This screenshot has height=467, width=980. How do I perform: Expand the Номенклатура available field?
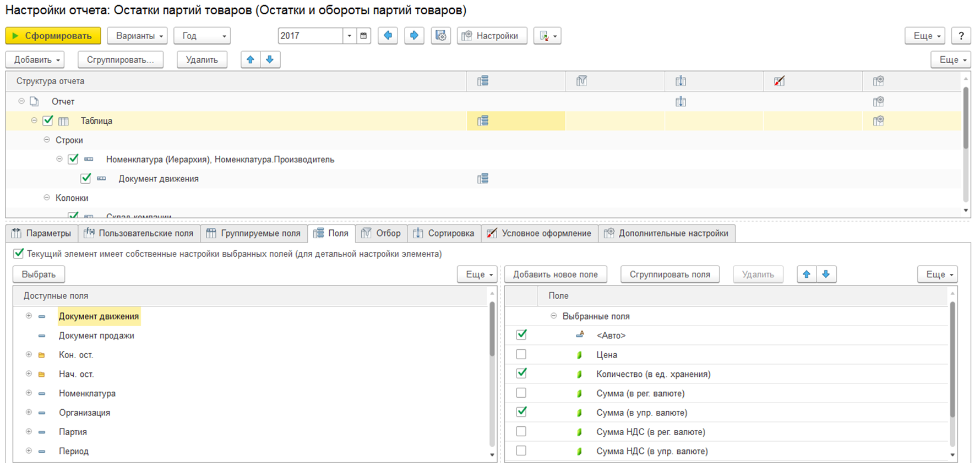click(x=29, y=393)
